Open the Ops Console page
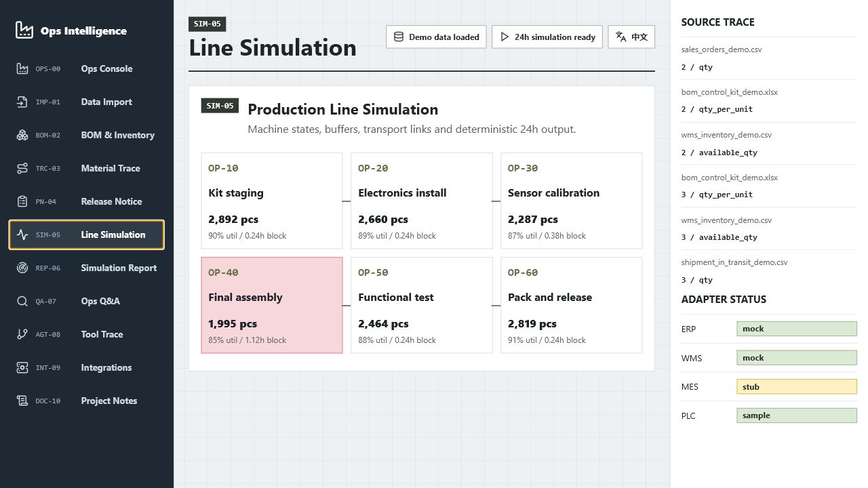The height and width of the screenshot is (488, 868). pos(86,68)
